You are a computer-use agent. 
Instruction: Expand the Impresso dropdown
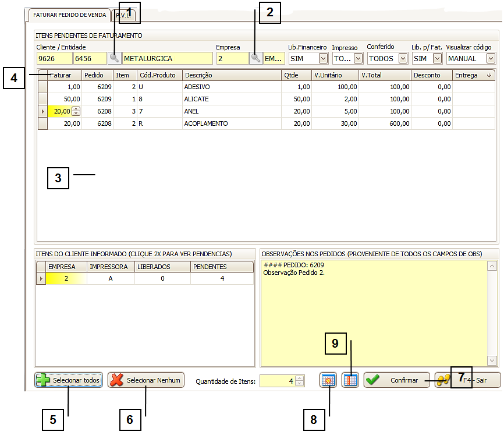click(x=358, y=58)
